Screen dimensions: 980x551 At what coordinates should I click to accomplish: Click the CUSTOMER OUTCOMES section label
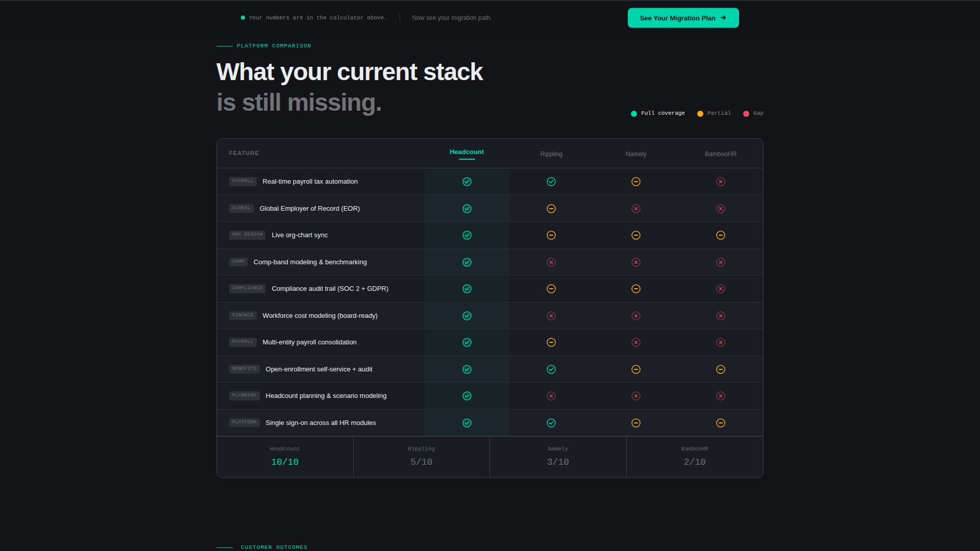[x=274, y=547]
